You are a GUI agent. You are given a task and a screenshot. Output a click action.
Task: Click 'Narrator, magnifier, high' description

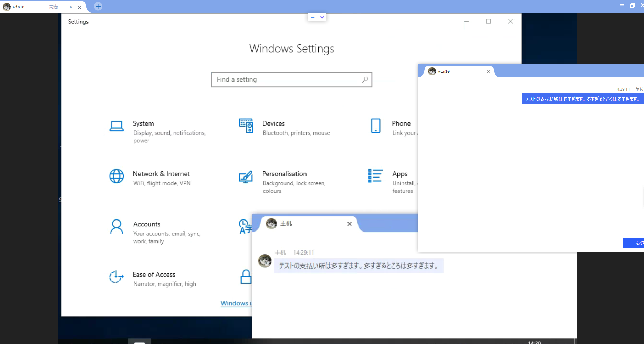point(165,284)
